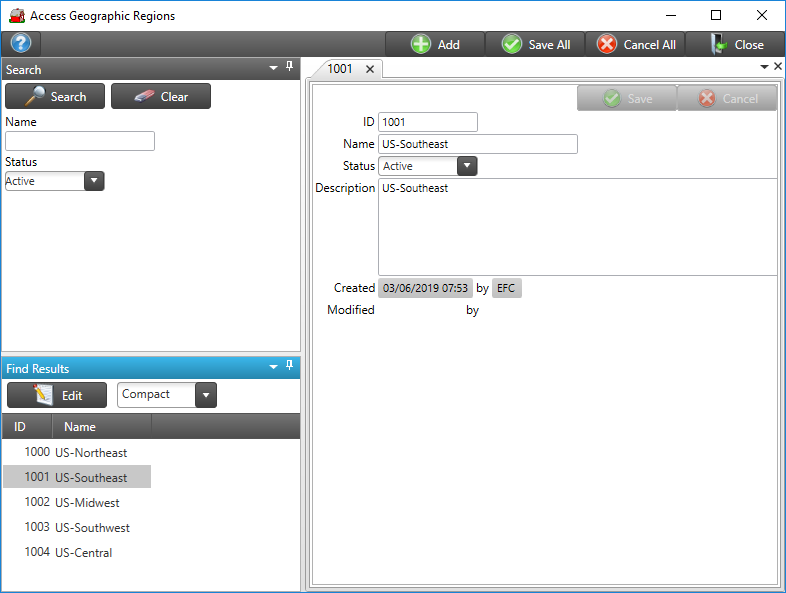Image resolution: width=786 pixels, height=593 pixels.
Task: Open the Find Results panel options arrow
Action: pyautogui.click(x=273, y=367)
